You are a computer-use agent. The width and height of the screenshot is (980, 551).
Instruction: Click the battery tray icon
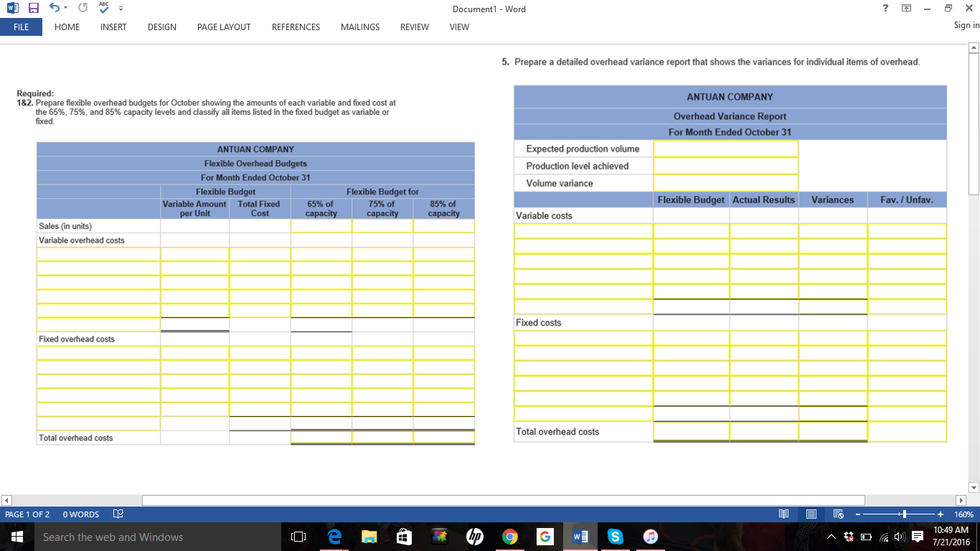click(864, 537)
